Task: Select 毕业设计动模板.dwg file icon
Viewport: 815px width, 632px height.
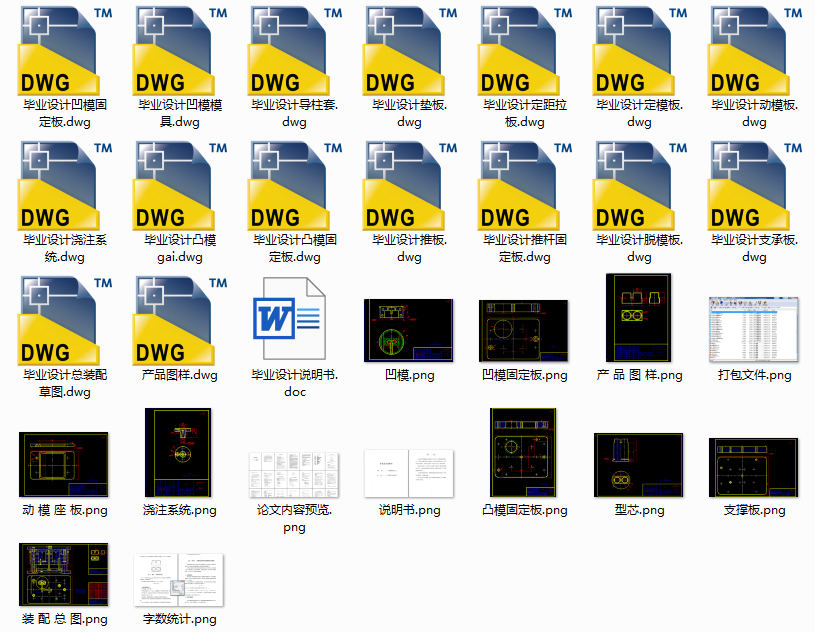Action: 754,50
